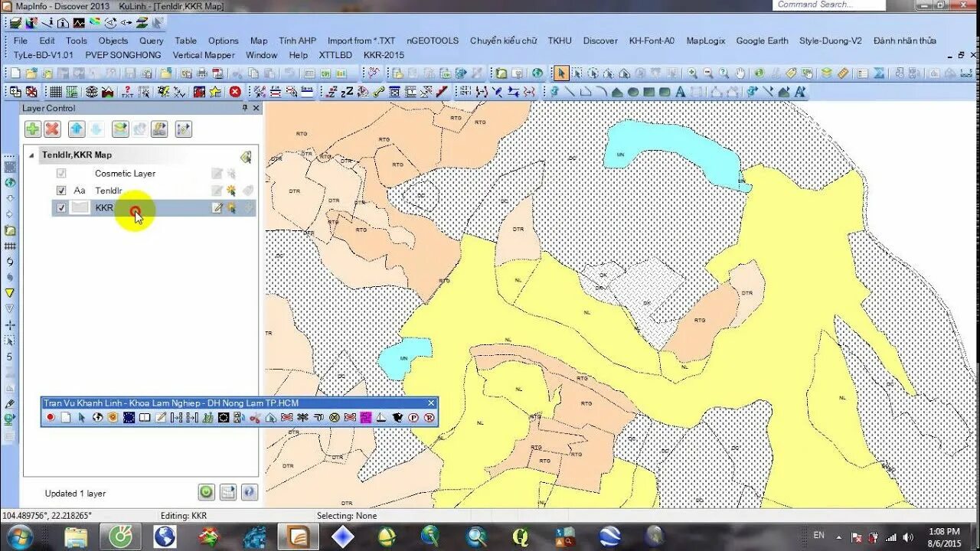Click the Open folder icon in the main toolbar
The width and height of the screenshot is (980, 551).
[x=31, y=73]
